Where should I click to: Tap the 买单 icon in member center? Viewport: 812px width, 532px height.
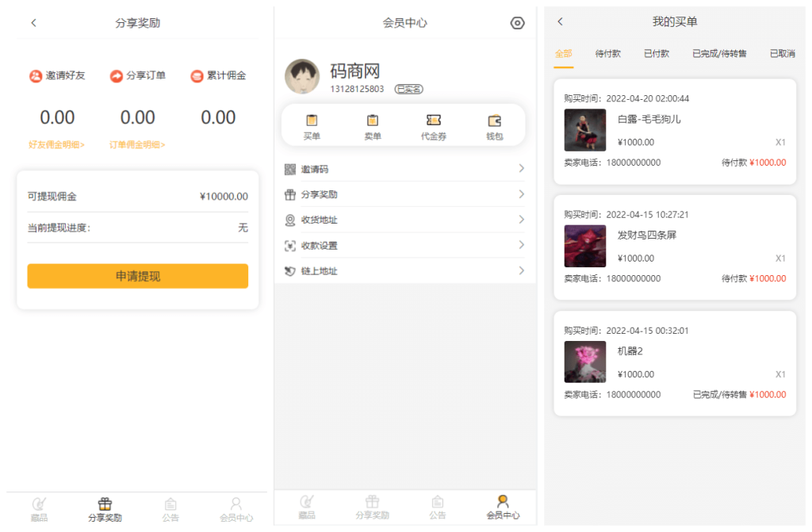click(312, 121)
